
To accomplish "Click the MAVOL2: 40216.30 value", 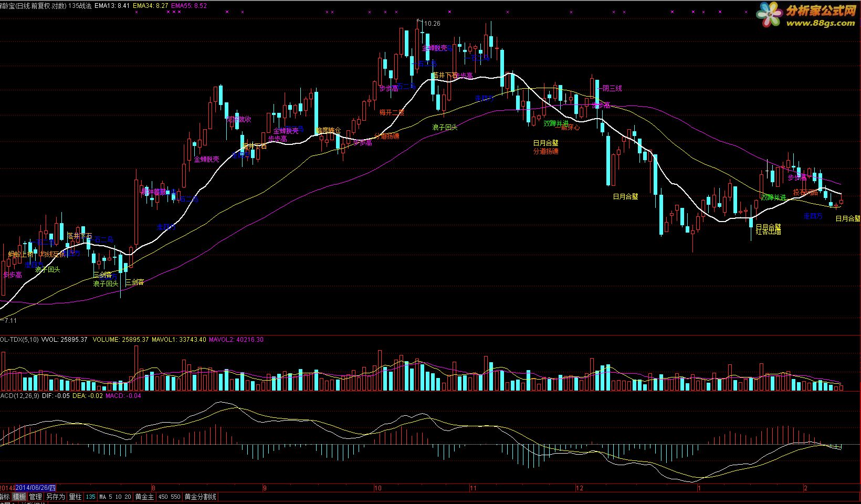I will click(236, 340).
